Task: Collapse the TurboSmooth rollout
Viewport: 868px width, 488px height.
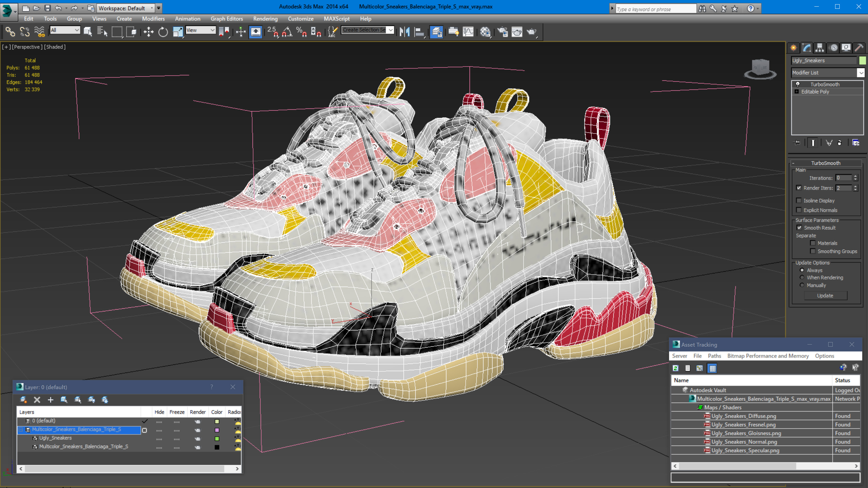Action: (793, 163)
